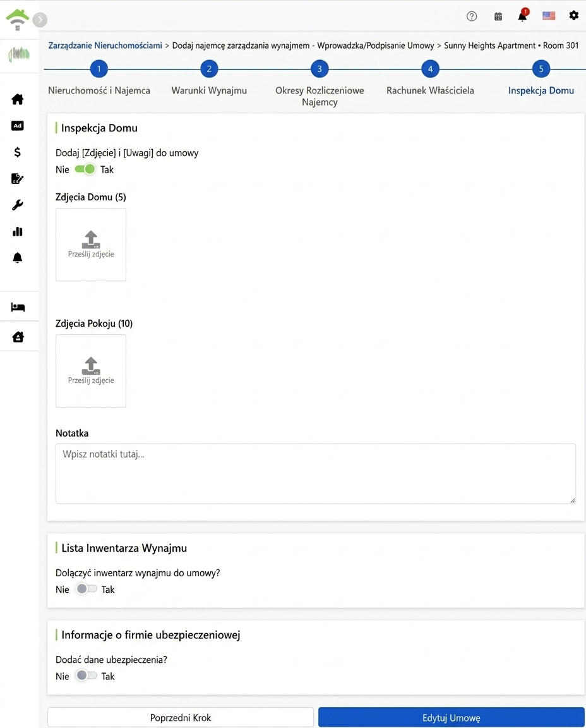Click the Edytuj Umowę button

(x=451, y=717)
